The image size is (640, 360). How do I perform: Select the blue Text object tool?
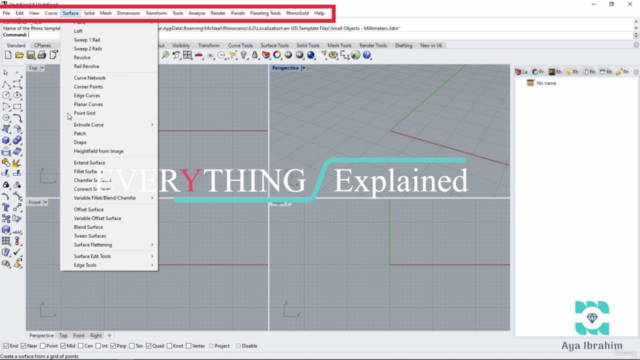(6, 207)
